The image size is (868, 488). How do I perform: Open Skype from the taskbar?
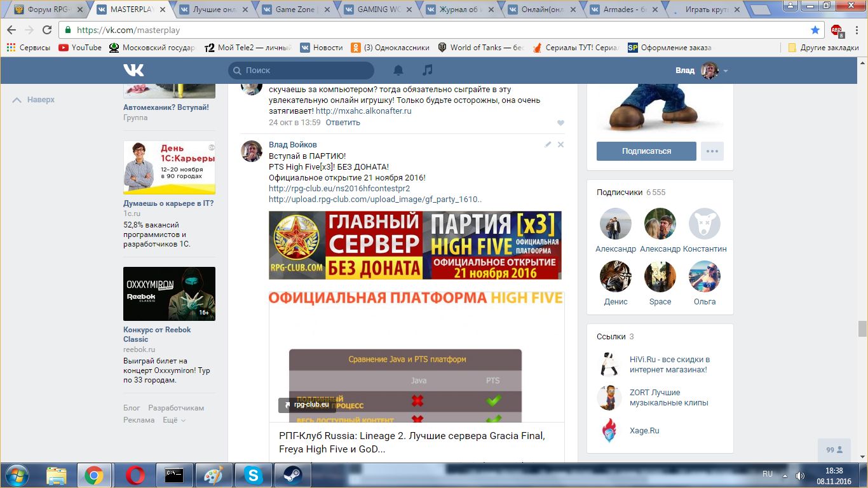[253, 475]
